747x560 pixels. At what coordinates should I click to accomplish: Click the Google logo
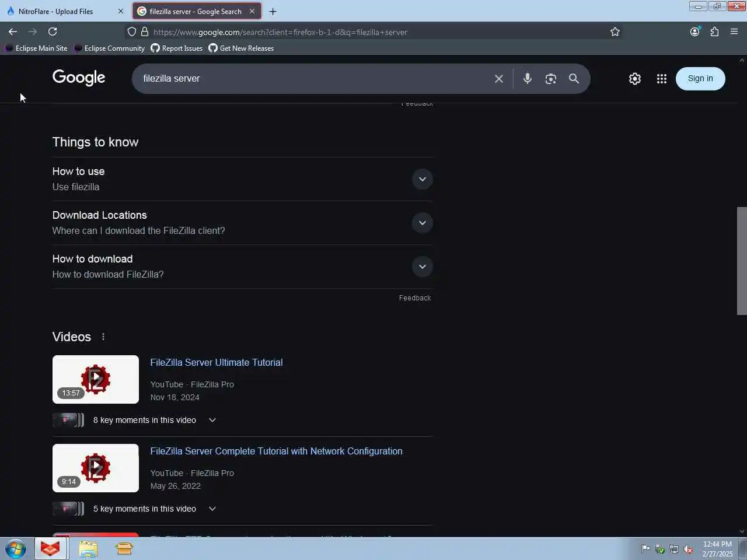coord(79,78)
